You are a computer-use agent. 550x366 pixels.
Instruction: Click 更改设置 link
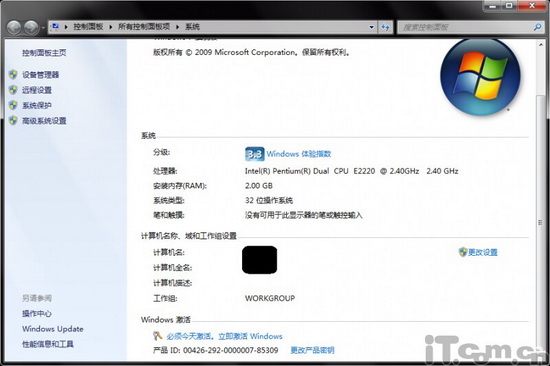pos(483,252)
